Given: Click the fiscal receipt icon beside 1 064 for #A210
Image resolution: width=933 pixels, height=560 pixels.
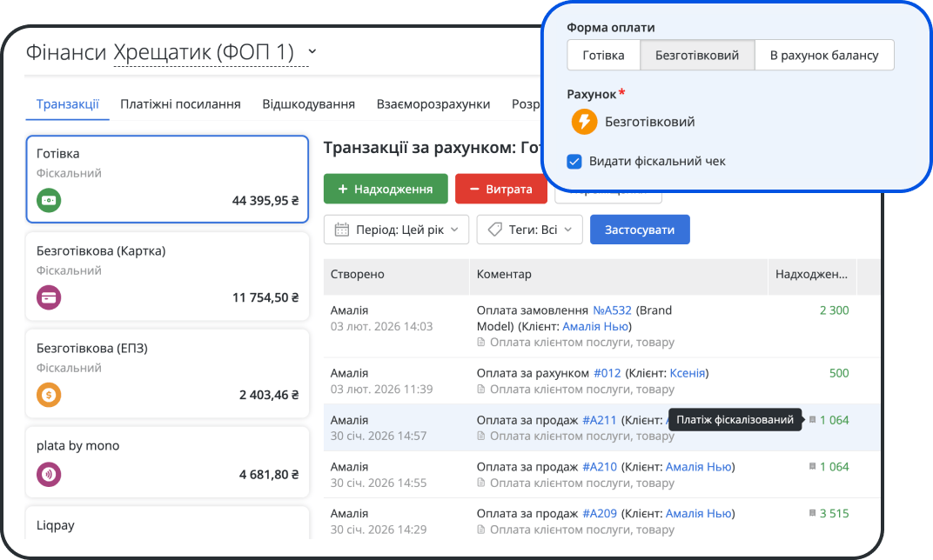Looking at the screenshot, I should pos(812,467).
